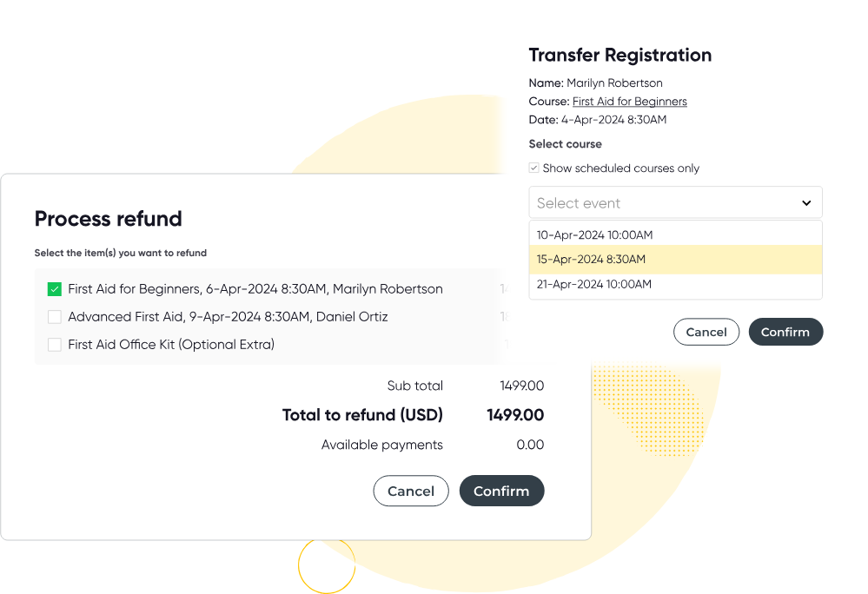Cancel the transfer registration
The width and height of the screenshot is (868, 594).
706,332
